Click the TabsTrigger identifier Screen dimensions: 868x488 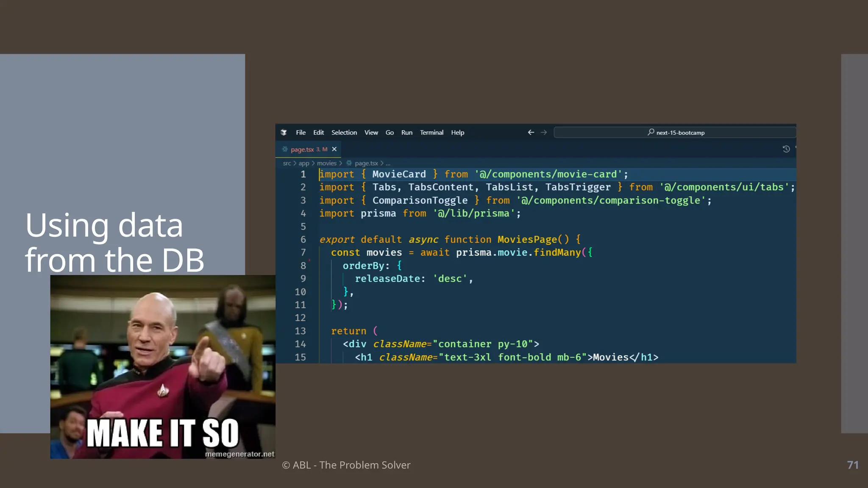578,187
